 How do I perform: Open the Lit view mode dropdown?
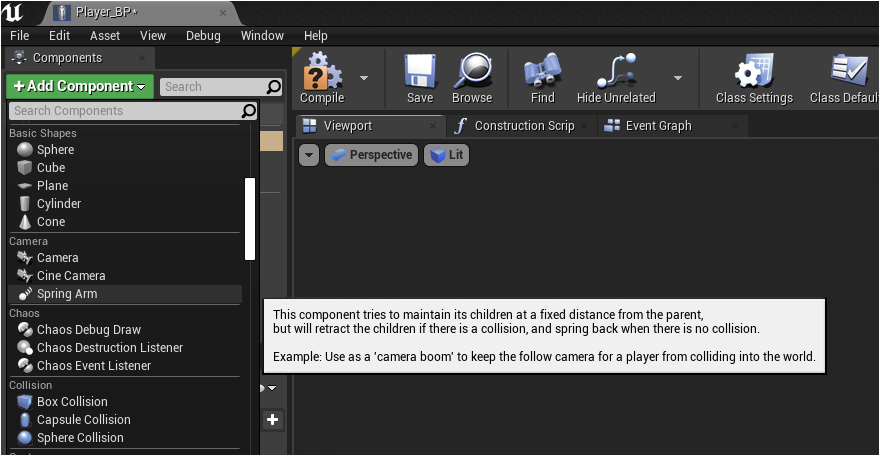point(447,155)
